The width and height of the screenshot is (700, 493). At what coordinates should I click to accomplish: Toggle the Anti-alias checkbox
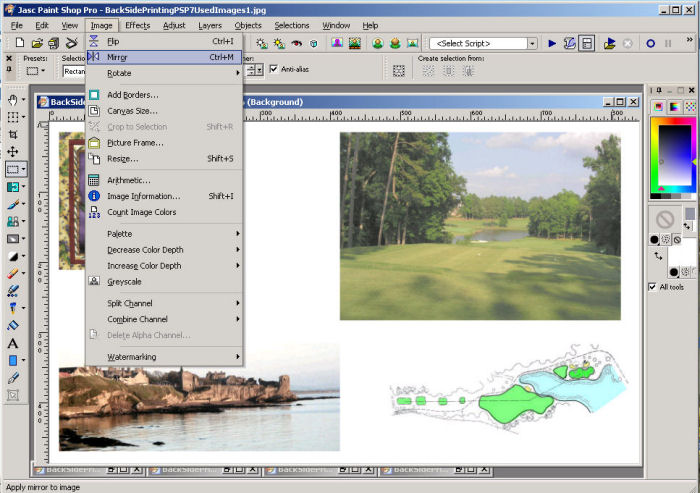pos(274,69)
